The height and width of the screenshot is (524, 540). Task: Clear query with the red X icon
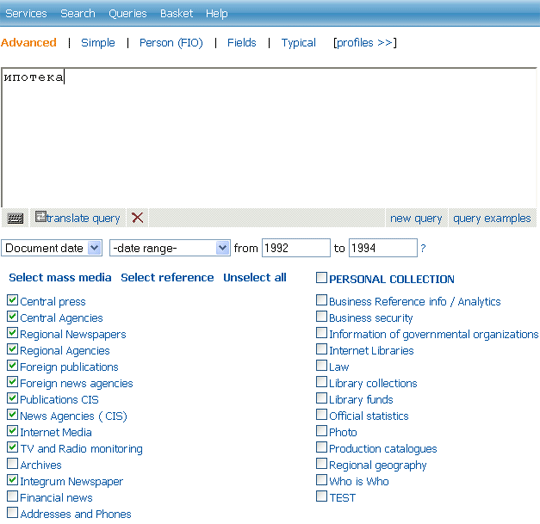pos(137,218)
